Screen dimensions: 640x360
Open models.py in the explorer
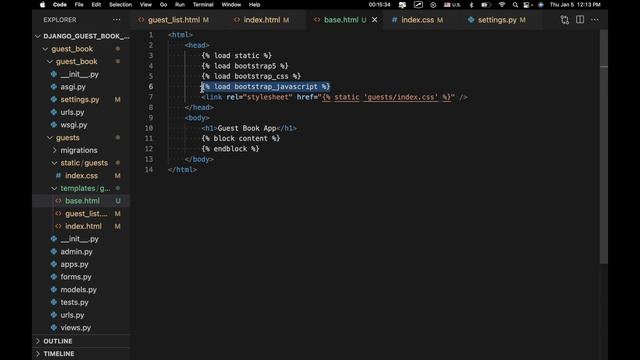coord(78,290)
